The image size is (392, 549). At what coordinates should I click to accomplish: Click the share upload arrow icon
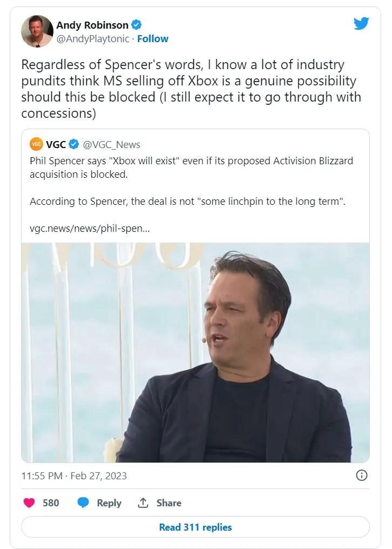coord(143,503)
